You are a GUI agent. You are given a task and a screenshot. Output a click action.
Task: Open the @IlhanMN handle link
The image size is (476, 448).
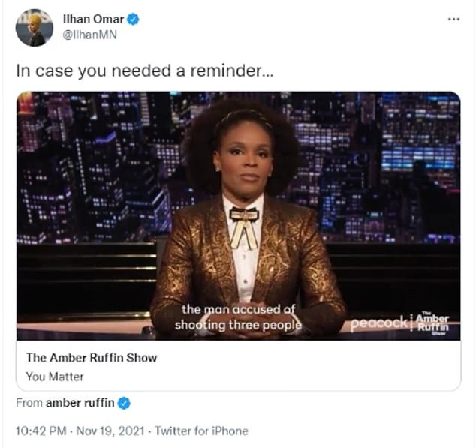click(90, 35)
